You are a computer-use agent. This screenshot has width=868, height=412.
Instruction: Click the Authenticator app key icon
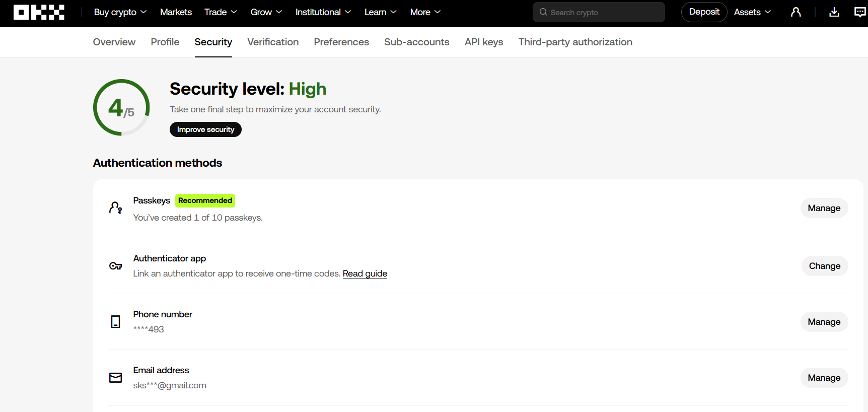(x=116, y=266)
